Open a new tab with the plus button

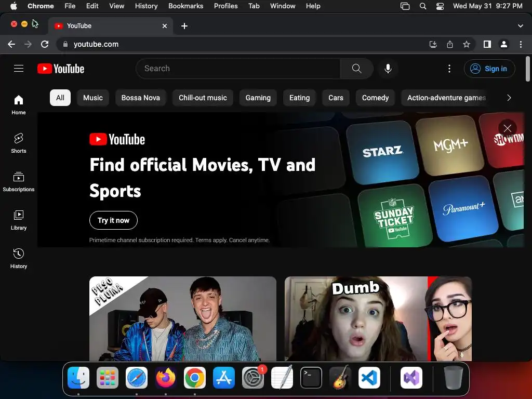[x=184, y=26]
